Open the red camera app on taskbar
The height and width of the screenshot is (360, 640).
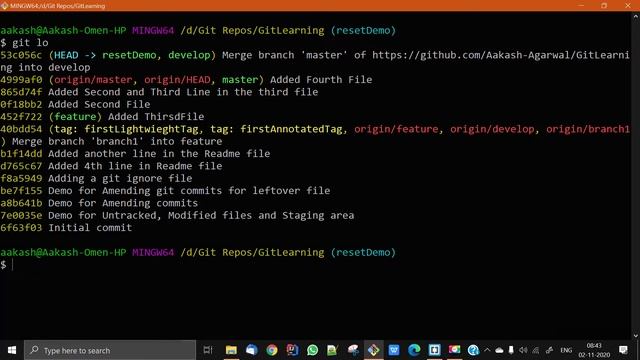coord(454,350)
